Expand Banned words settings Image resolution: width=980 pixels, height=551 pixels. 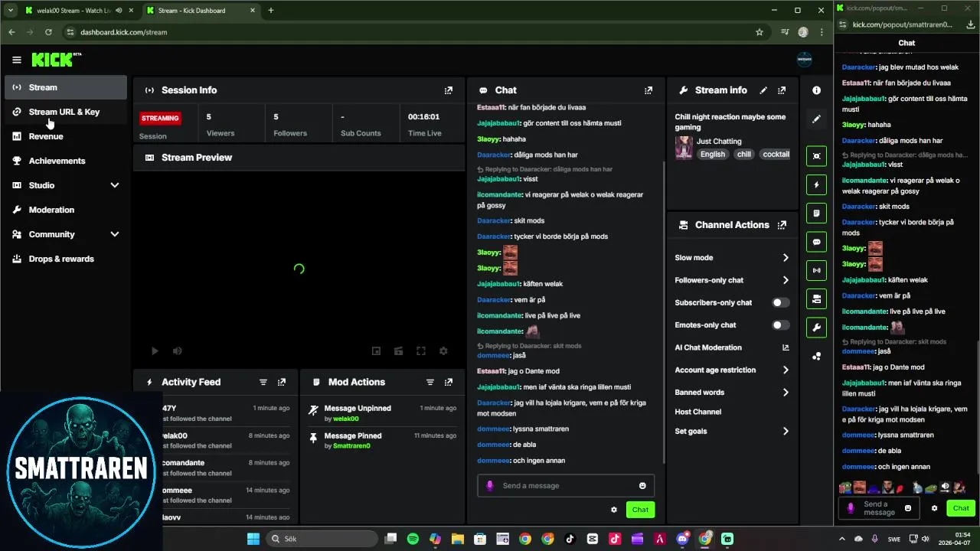786,393
